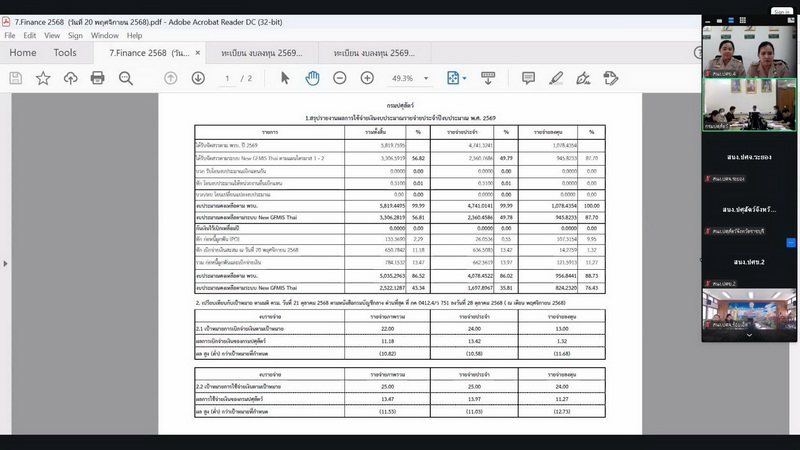Expand the left navigation pane arrow

click(x=5, y=263)
